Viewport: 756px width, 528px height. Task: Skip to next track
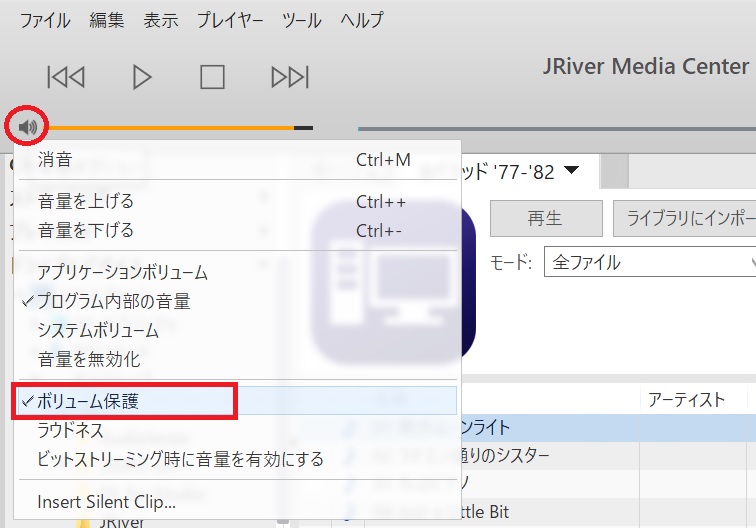point(290,77)
